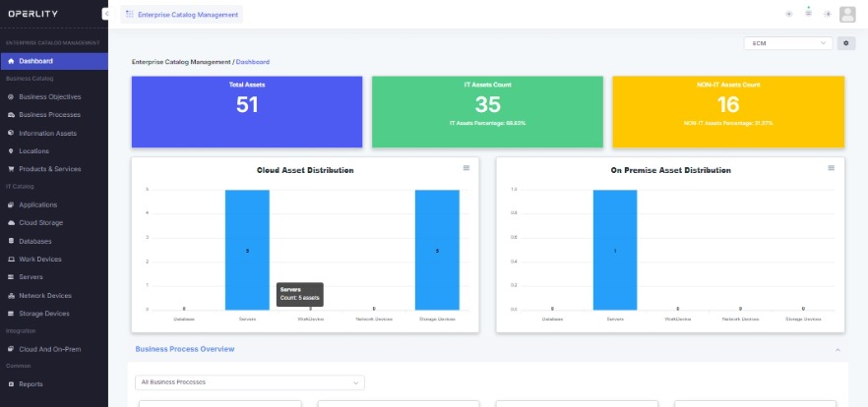Open Cloud Asset Distribution chart menu
The height and width of the screenshot is (407, 868).
coord(466,168)
